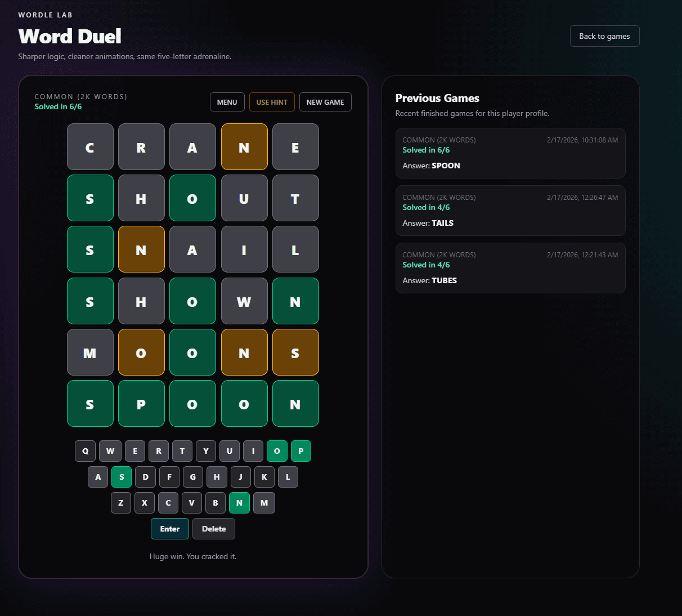Click the gray M tile in MOONS row
This screenshot has width=682, height=616.
click(x=90, y=352)
